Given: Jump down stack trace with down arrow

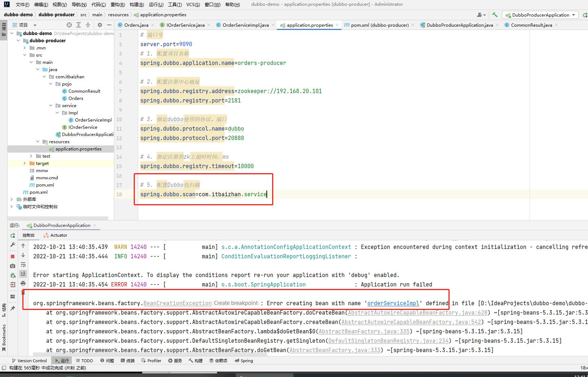Looking at the screenshot, I should tap(23, 255).
